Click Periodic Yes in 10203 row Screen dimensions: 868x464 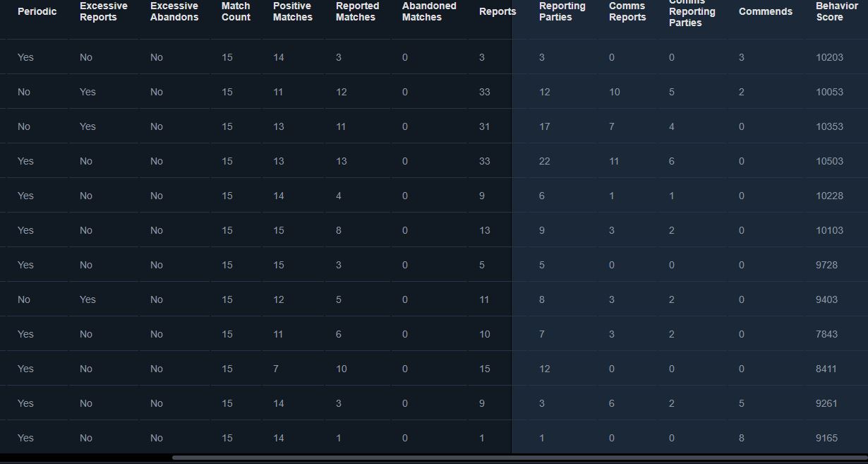25,57
